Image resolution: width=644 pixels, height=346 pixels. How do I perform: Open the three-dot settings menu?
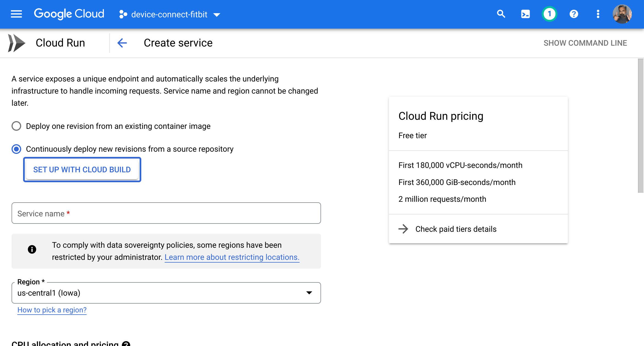(598, 14)
